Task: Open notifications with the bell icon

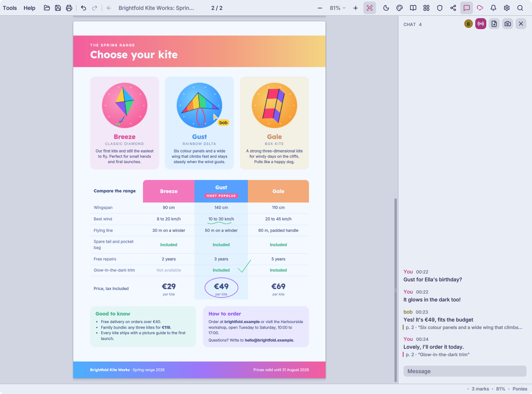Action: pyautogui.click(x=493, y=8)
